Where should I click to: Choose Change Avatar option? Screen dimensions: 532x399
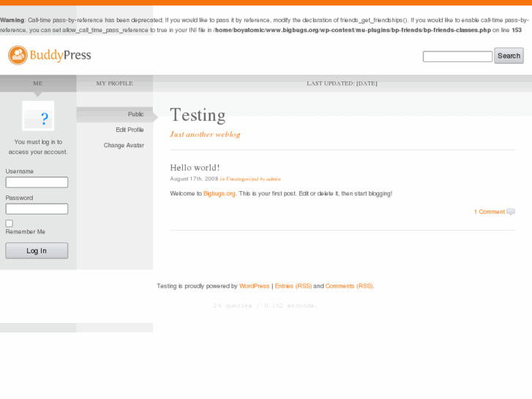pos(124,146)
